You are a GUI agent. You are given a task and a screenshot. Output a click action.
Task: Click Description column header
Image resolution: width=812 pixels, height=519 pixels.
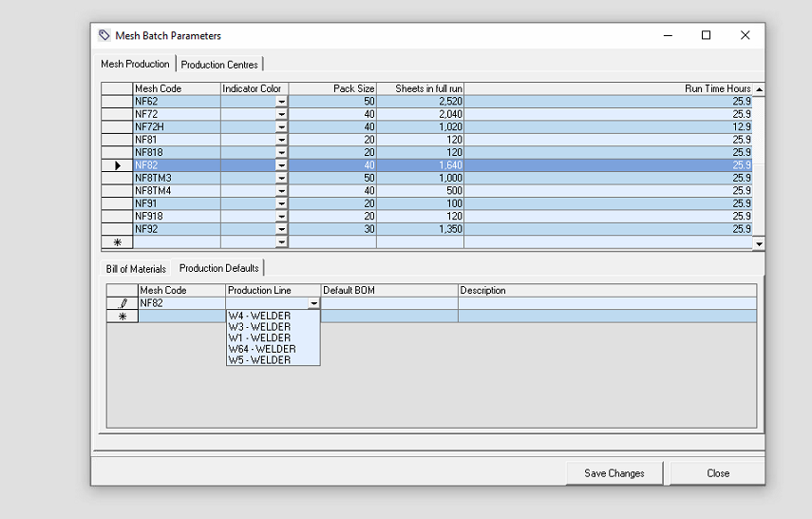click(x=608, y=290)
